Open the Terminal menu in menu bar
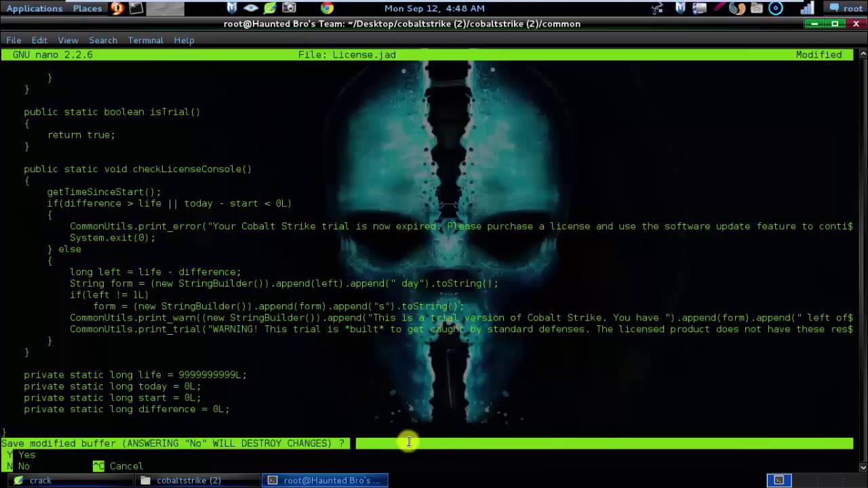Screen dimensions: 868x488 coord(146,40)
